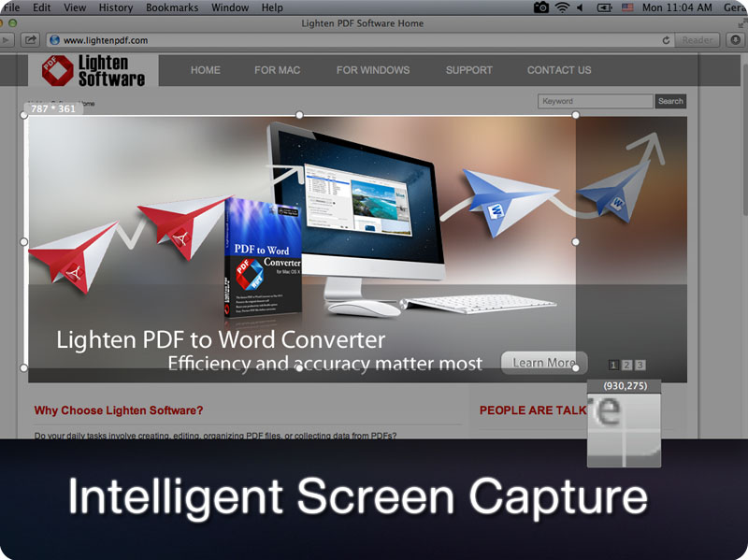The width and height of the screenshot is (748, 560).
Task: Click the 787 * 361 selection size label
Action: pyautogui.click(x=53, y=108)
